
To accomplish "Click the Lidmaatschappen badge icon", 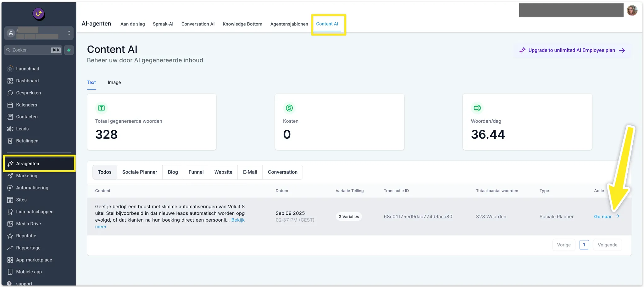I will click(x=10, y=212).
